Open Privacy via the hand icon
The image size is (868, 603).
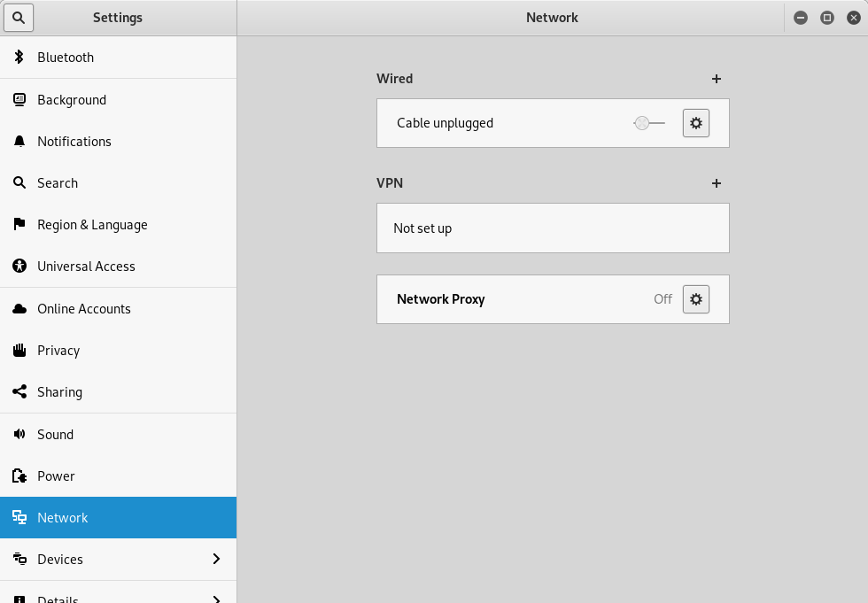[19, 351]
